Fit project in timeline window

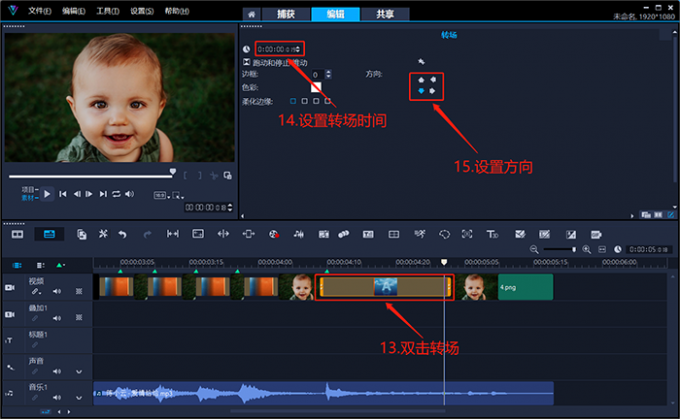point(602,249)
